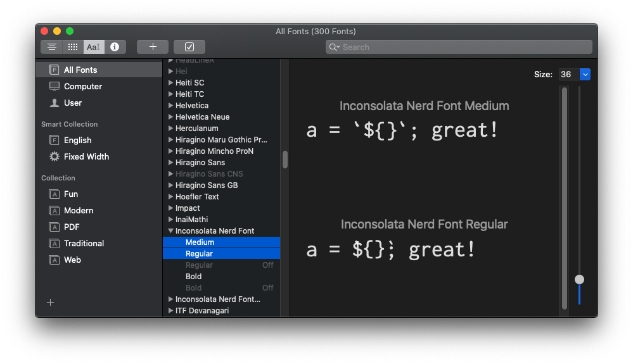Click the font list scrollbar thumb
The height and width of the screenshot is (364, 633).
coord(285,160)
